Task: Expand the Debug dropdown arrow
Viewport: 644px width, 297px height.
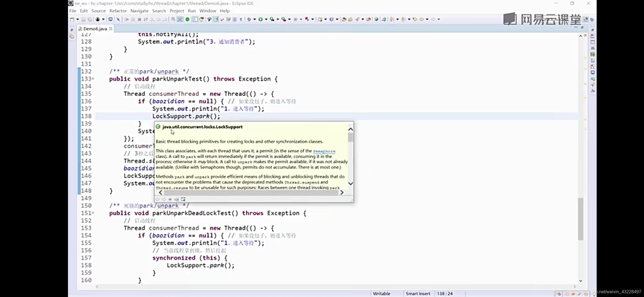Action: click(255, 19)
